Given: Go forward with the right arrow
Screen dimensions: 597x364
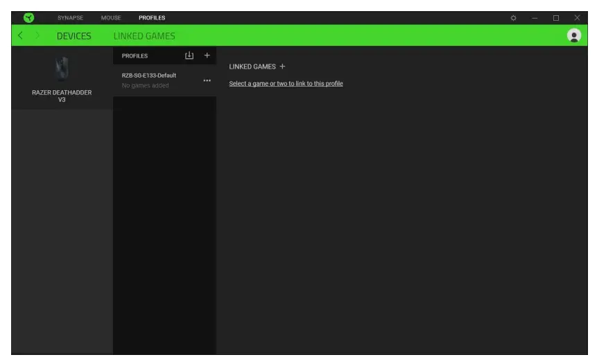Looking at the screenshot, I should tap(37, 35).
